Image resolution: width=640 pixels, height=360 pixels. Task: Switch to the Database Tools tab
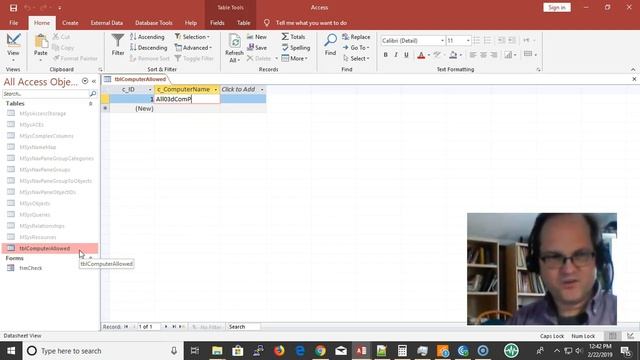pyautogui.click(x=154, y=23)
